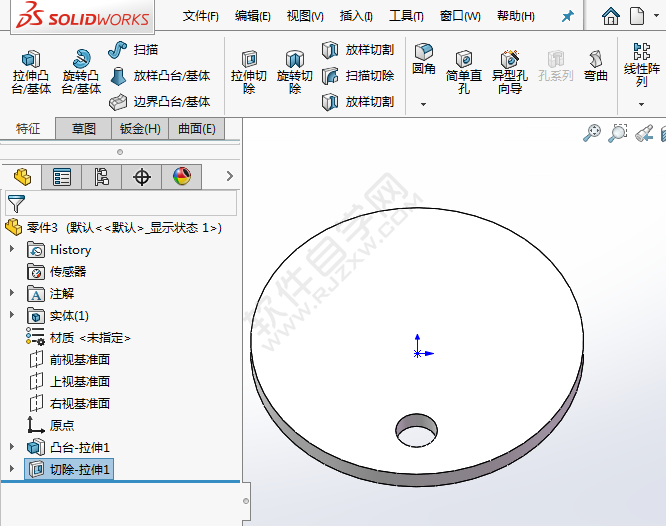Select 前视基准面 front plane
This screenshot has width=666, height=526.
[69, 359]
